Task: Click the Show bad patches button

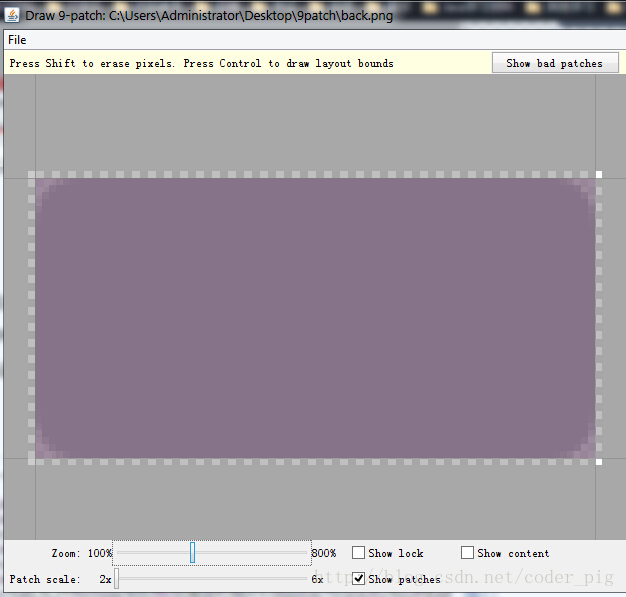Action: [x=554, y=63]
